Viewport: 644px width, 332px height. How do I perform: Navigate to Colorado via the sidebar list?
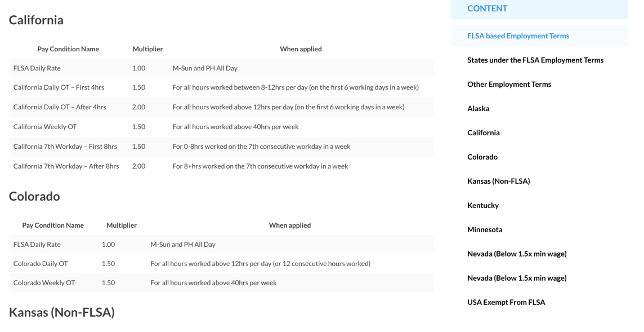tap(482, 157)
